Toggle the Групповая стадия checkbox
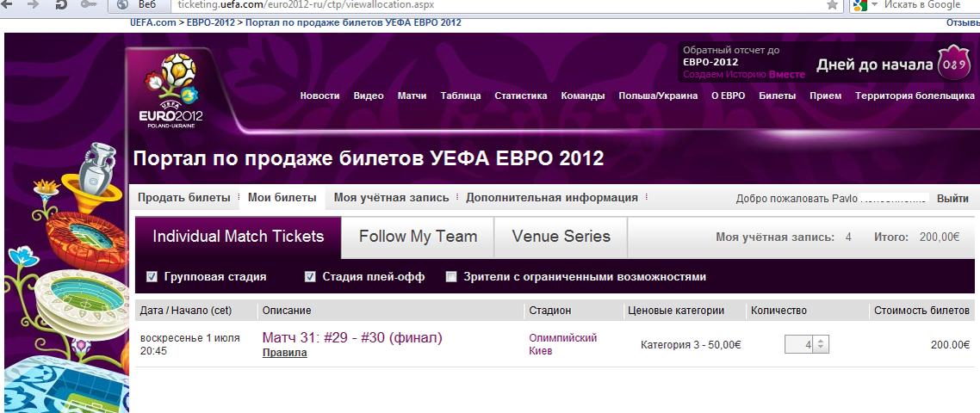 [x=152, y=277]
